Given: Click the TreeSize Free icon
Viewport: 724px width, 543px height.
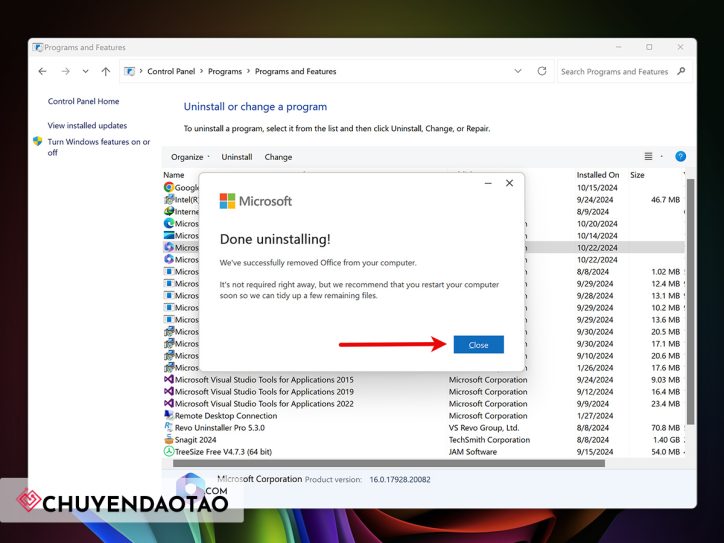Looking at the screenshot, I should click(x=169, y=451).
